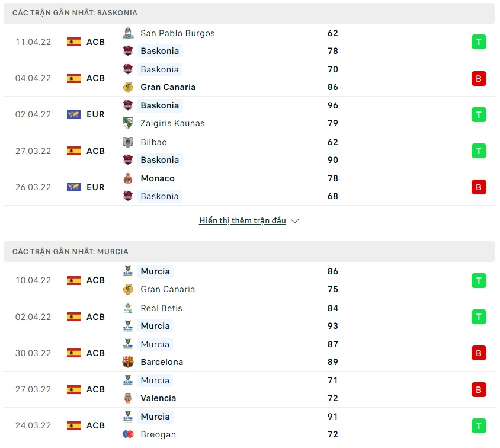Click the San Pablo Burgos team logo
The image size is (500, 448).
128,33
